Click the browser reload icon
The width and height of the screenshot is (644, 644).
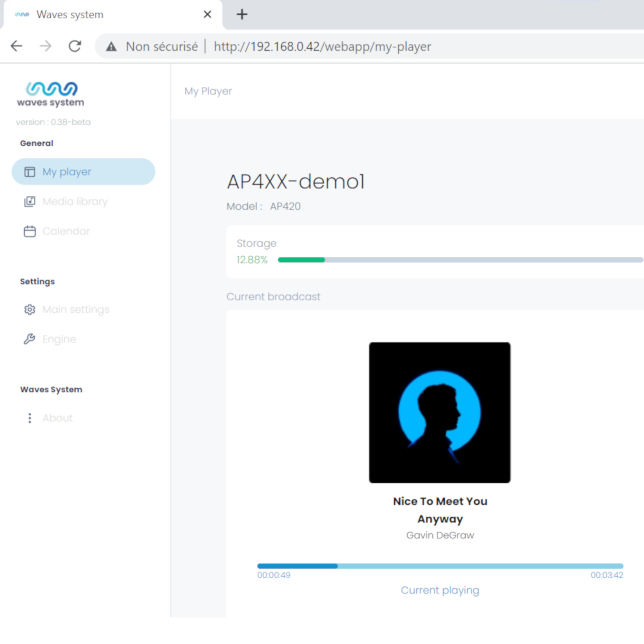75,46
